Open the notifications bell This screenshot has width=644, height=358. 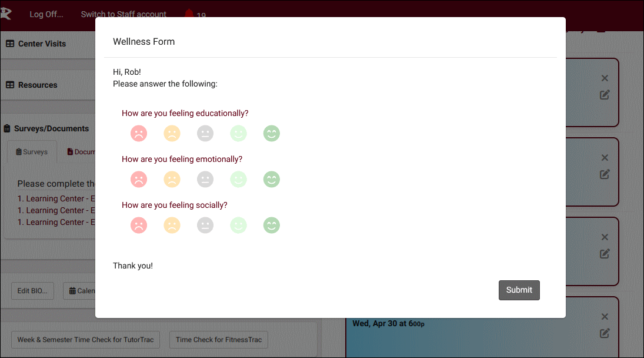coord(189,14)
